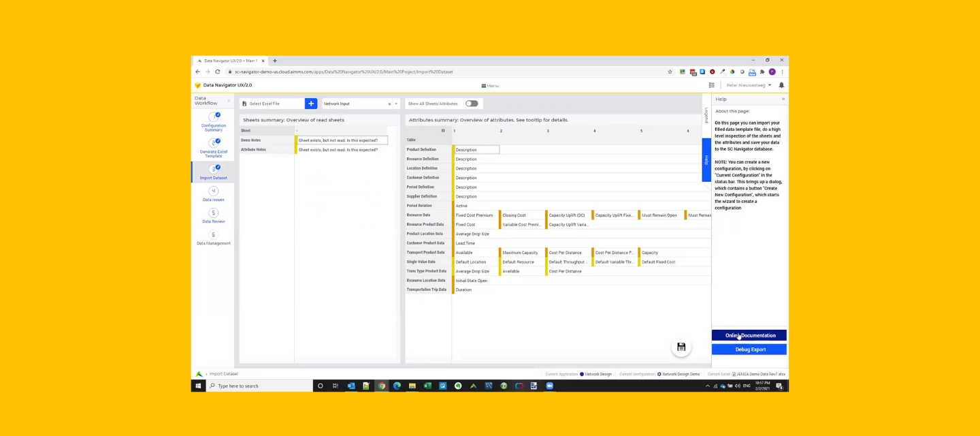This screenshot has width=980, height=436.
Task: Select the Duration cell
Action: click(476, 290)
